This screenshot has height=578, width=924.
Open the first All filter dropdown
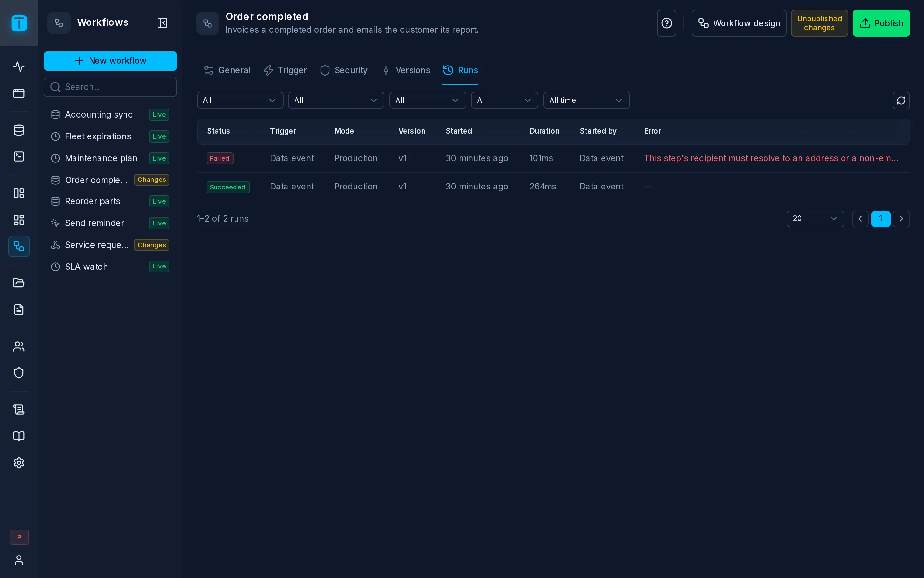tap(240, 100)
